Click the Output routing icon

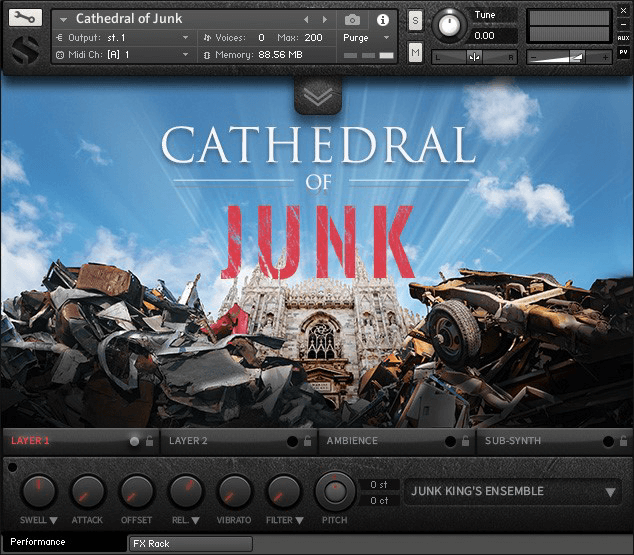click(59, 38)
